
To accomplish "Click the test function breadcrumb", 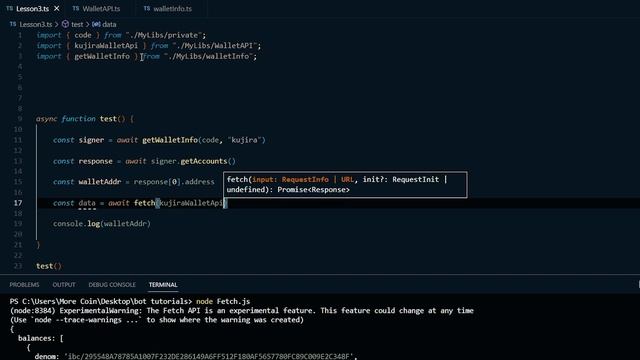I will pos(77,24).
